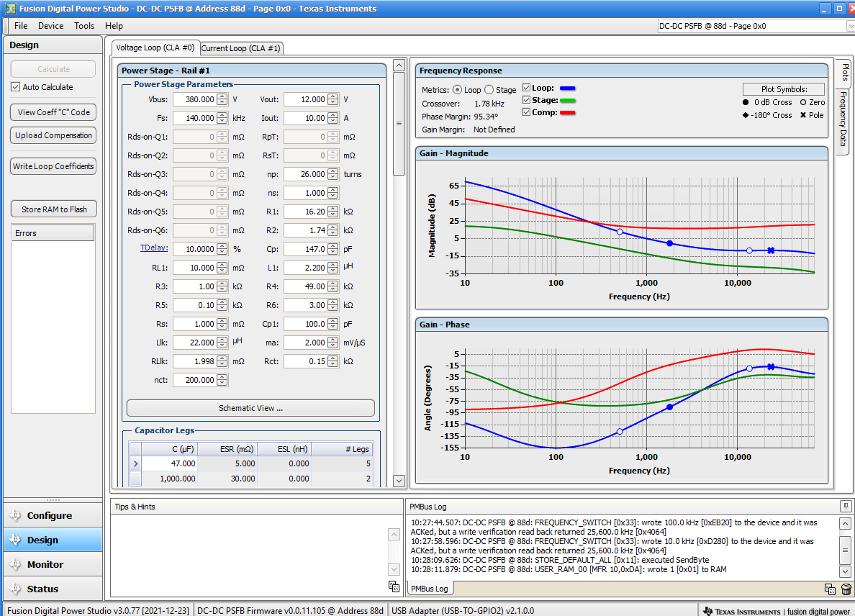Click the ESR (mΩ) column header
This screenshot has width=855, height=616.
(227, 448)
